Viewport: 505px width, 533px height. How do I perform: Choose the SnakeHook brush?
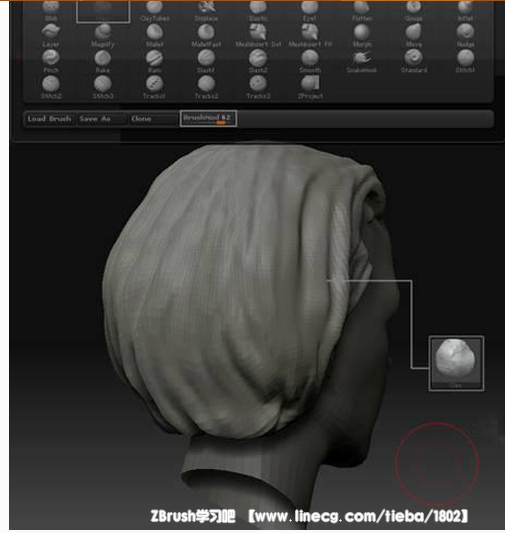pyautogui.click(x=362, y=61)
